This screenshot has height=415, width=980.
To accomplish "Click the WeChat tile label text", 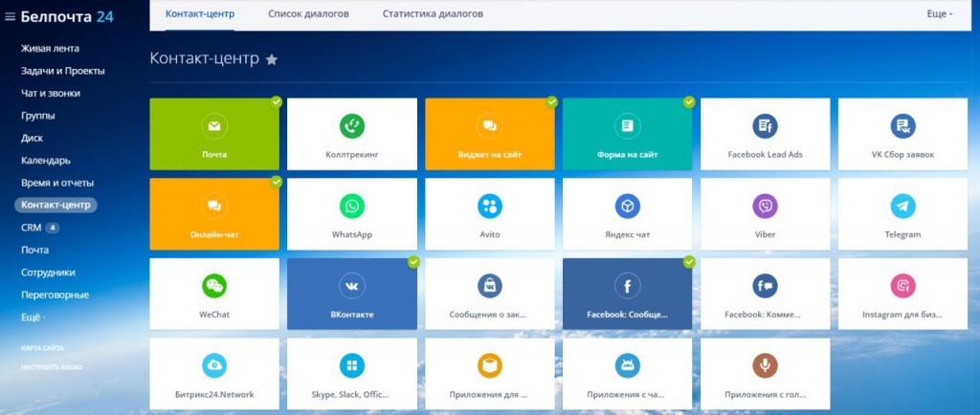I will pyautogui.click(x=214, y=315).
